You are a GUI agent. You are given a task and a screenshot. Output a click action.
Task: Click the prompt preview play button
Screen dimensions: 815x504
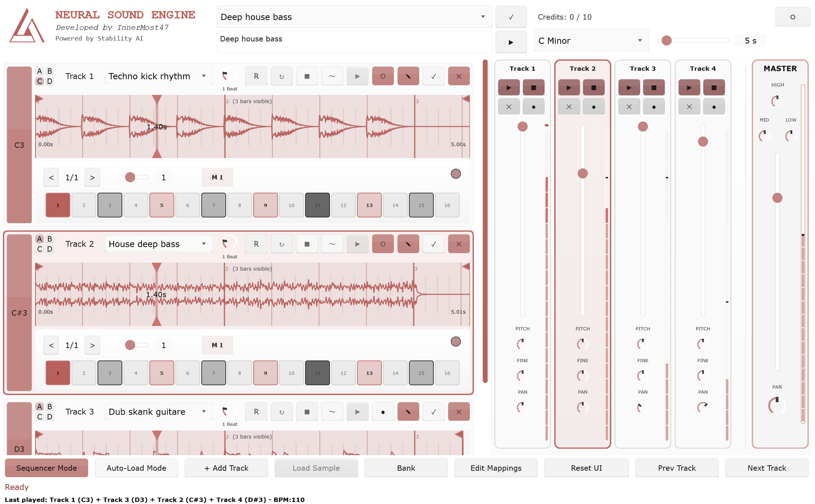511,42
